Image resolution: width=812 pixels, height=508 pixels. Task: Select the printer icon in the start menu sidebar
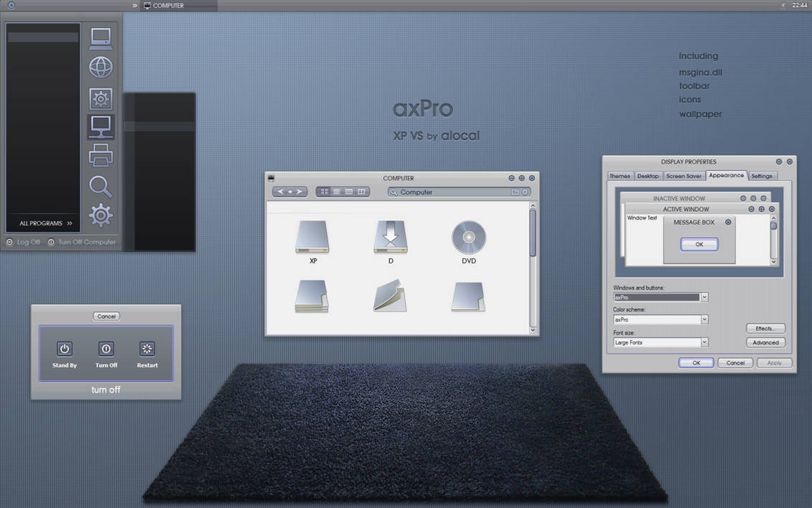click(x=101, y=155)
